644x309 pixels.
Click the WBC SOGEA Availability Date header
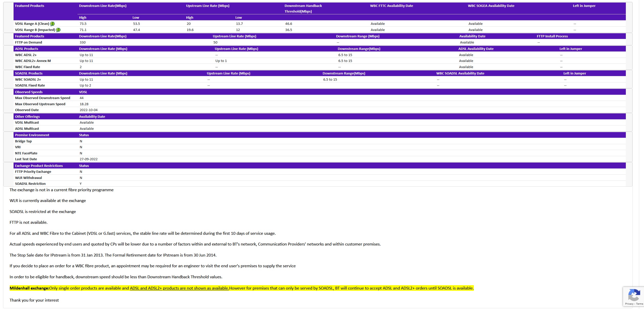point(491,6)
